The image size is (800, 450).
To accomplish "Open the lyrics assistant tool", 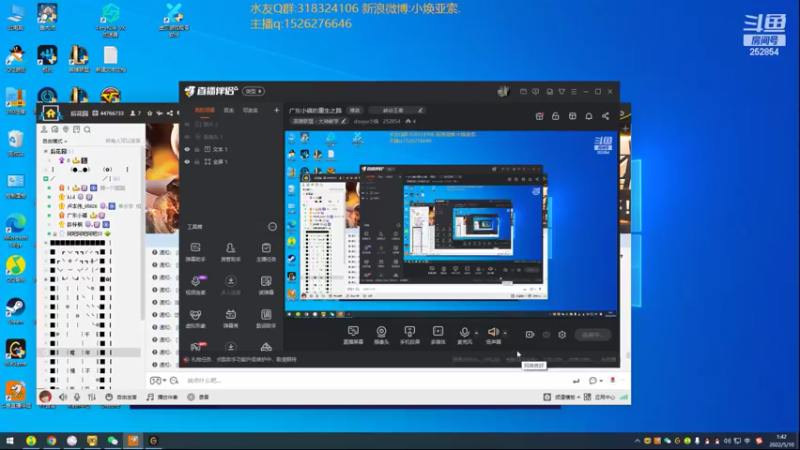I will tap(266, 318).
